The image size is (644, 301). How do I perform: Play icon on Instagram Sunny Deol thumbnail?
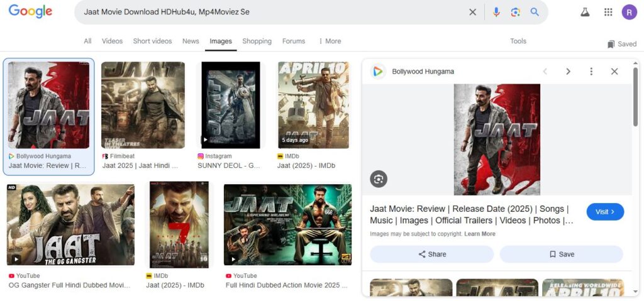coord(205,140)
